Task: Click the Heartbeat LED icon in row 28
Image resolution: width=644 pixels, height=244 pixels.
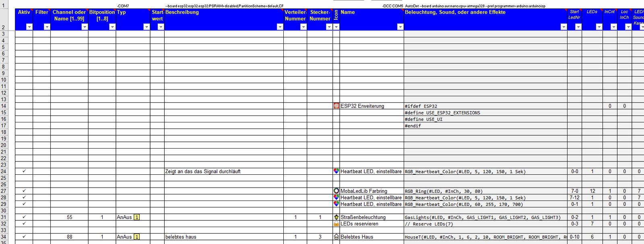Action: pos(336,197)
